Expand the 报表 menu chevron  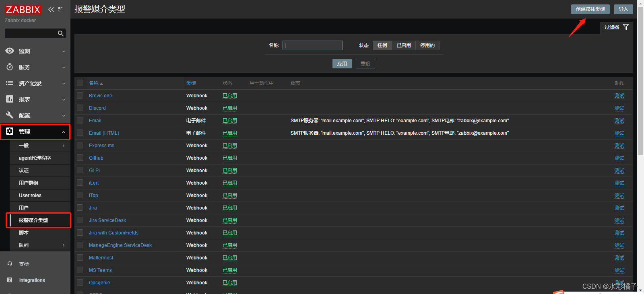64,100
